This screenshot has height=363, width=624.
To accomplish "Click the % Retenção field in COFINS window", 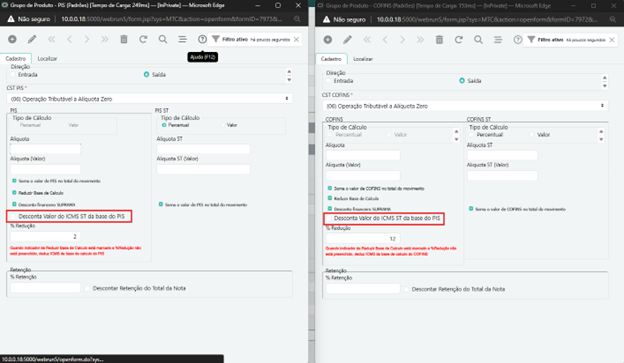I will tap(363, 289).
